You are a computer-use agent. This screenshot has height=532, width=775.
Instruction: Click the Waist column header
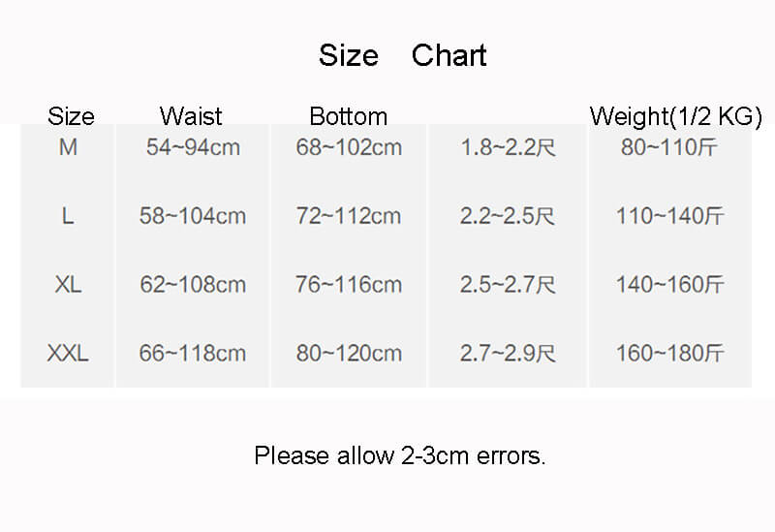coord(191,116)
